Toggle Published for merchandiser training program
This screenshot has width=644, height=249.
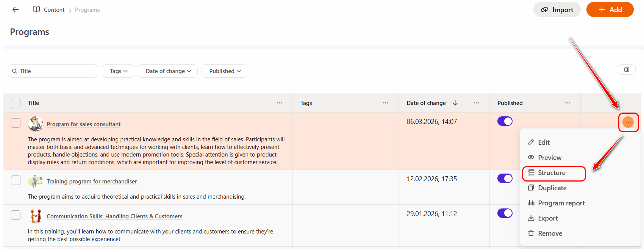pyautogui.click(x=505, y=179)
